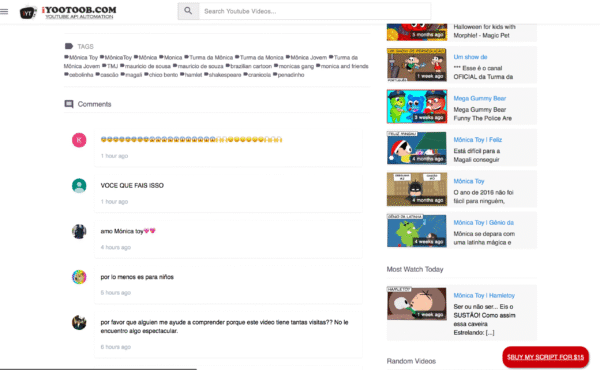Select the 'brazilian cartoon' tag
Image resolution: width=600 pixels, height=370 pixels.
click(x=249, y=66)
